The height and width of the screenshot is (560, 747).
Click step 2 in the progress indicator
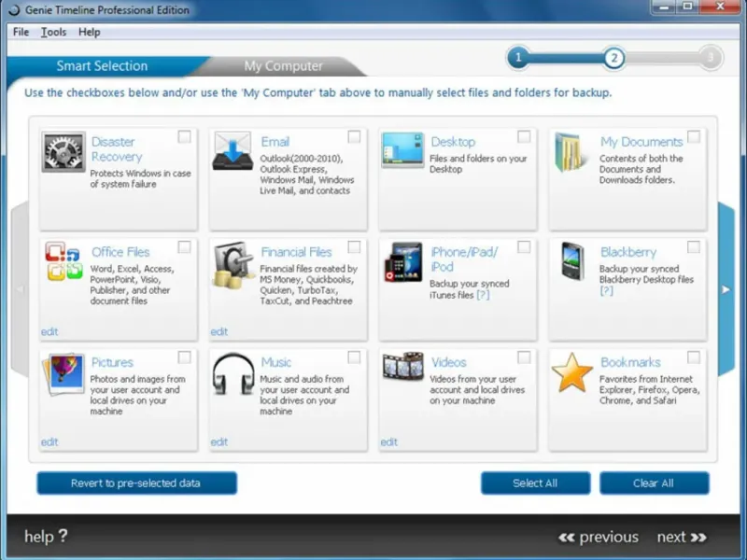614,58
